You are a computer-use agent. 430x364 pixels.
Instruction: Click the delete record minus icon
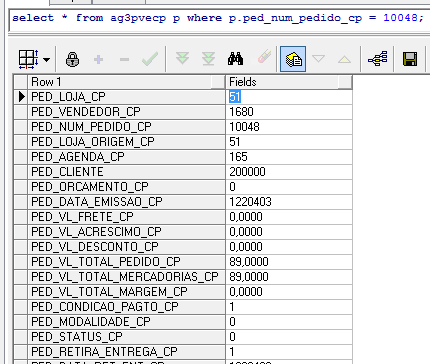point(124,60)
